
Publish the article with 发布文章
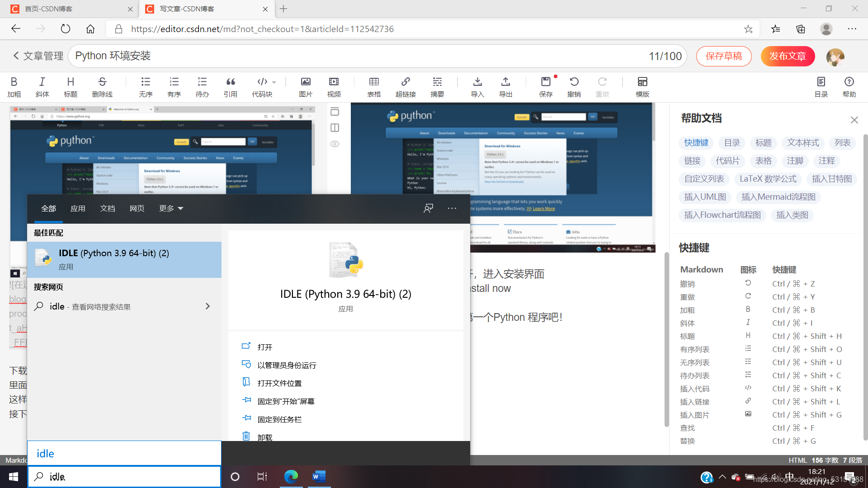tap(788, 56)
